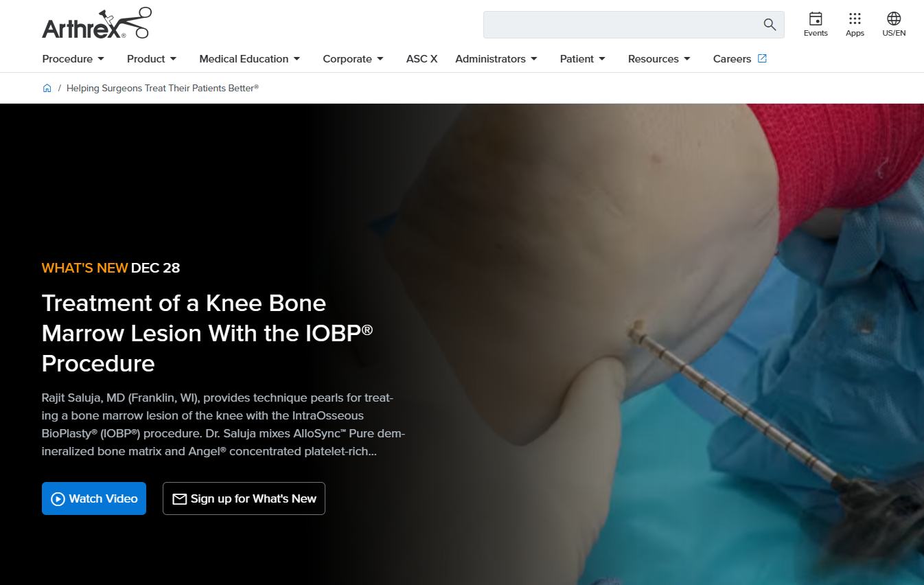
Task: Expand the Corporate dropdown menu
Action: point(354,59)
